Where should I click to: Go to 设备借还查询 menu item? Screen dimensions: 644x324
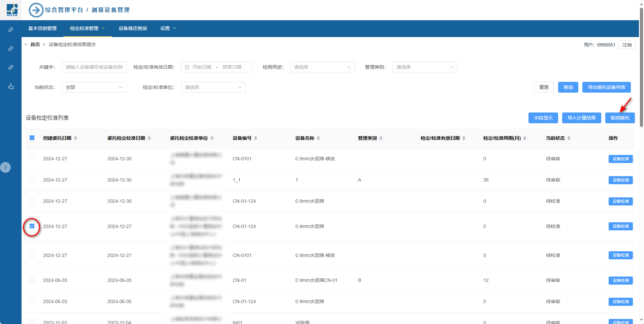133,28
